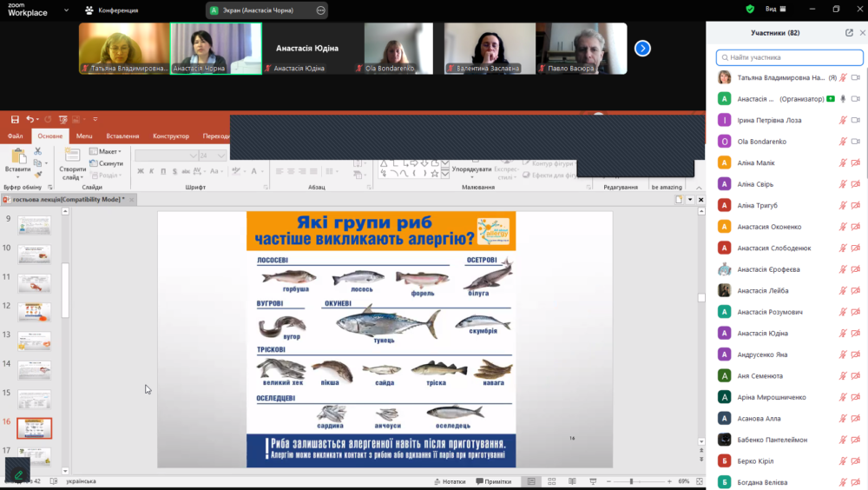The height and width of the screenshot is (490, 868).
Task: Copy selection with the copy icon
Action: click(x=37, y=163)
